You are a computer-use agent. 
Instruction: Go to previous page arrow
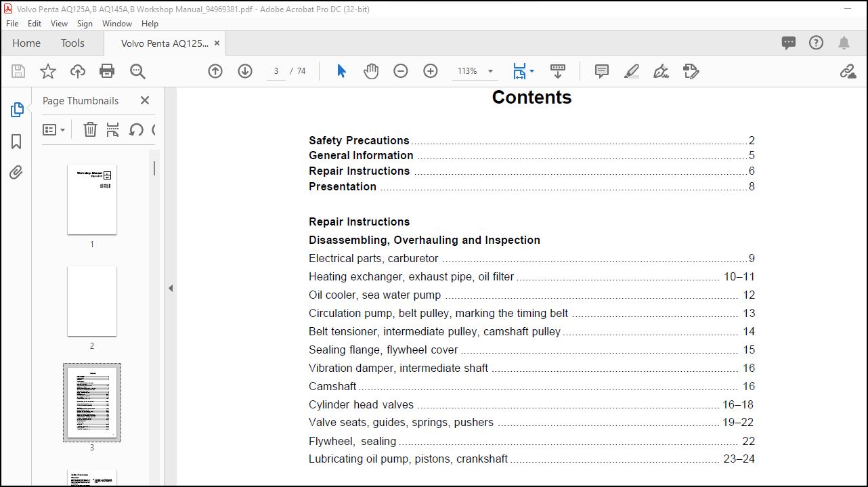click(215, 71)
